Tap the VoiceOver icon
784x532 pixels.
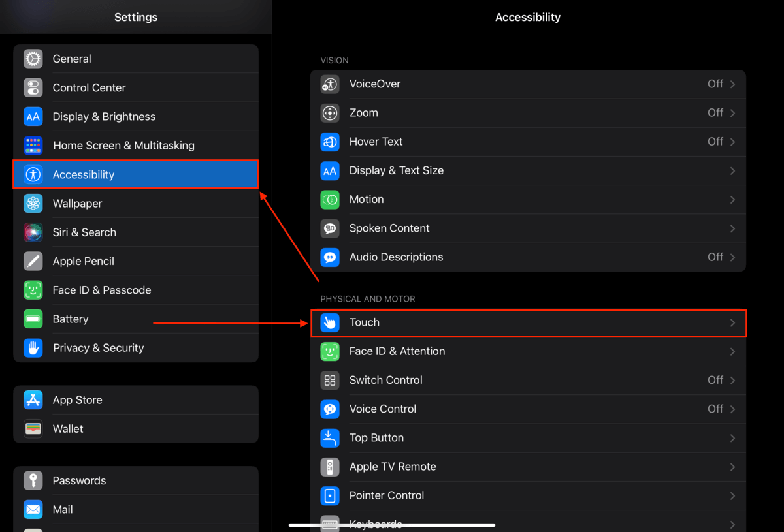(x=330, y=84)
